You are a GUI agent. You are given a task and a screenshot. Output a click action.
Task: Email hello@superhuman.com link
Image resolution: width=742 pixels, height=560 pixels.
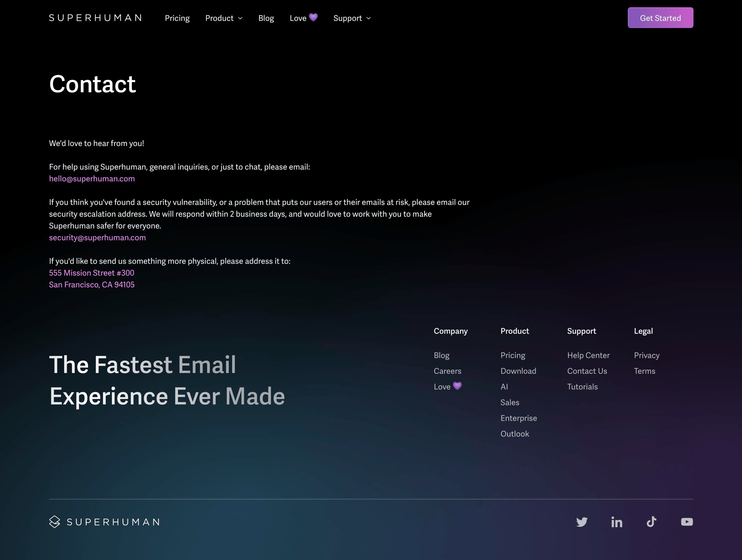click(92, 178)
